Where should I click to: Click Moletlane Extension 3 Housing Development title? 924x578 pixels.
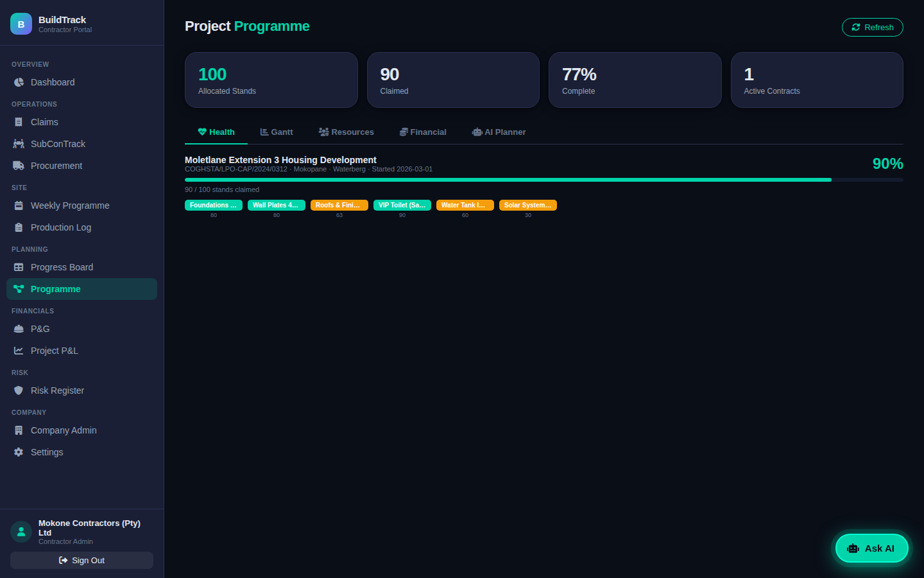click(x=280, y=160)
